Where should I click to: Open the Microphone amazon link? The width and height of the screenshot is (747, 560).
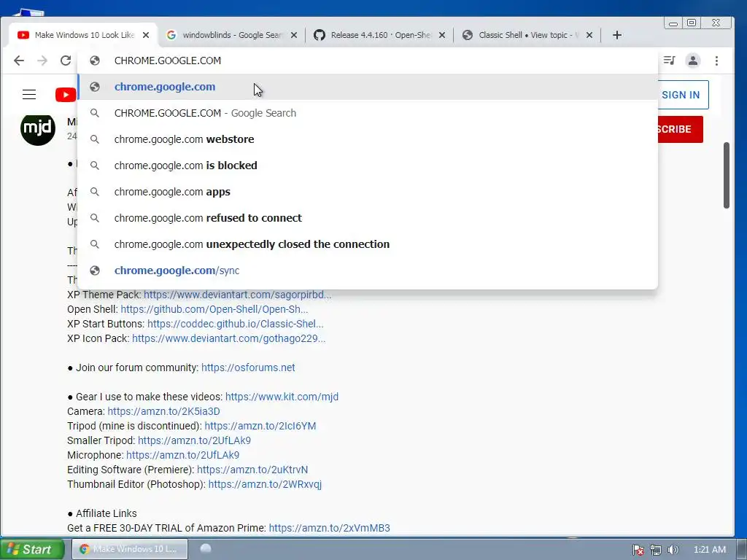click(182, 455)
